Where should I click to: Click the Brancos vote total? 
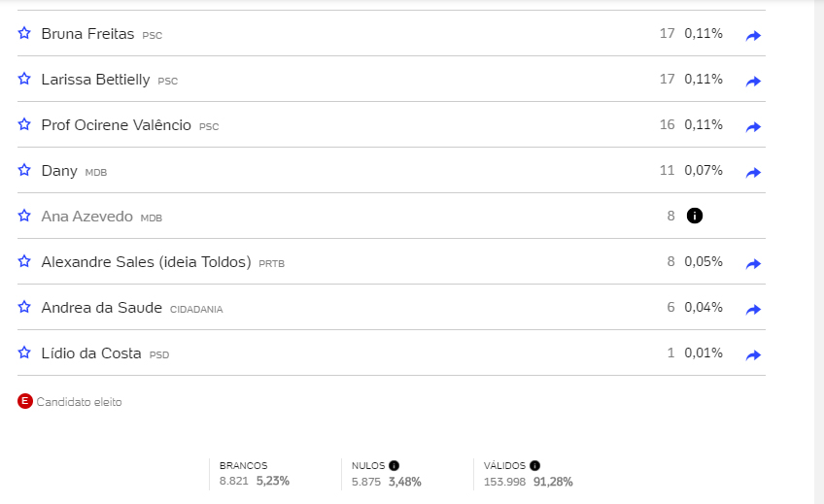point(234,481)
